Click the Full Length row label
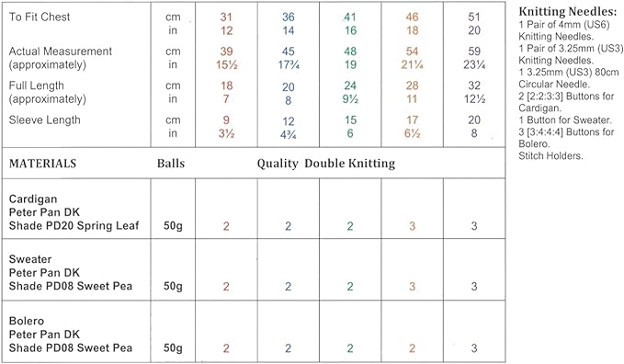The height and width of the screenshot is (364, 624). pos(48,92)
